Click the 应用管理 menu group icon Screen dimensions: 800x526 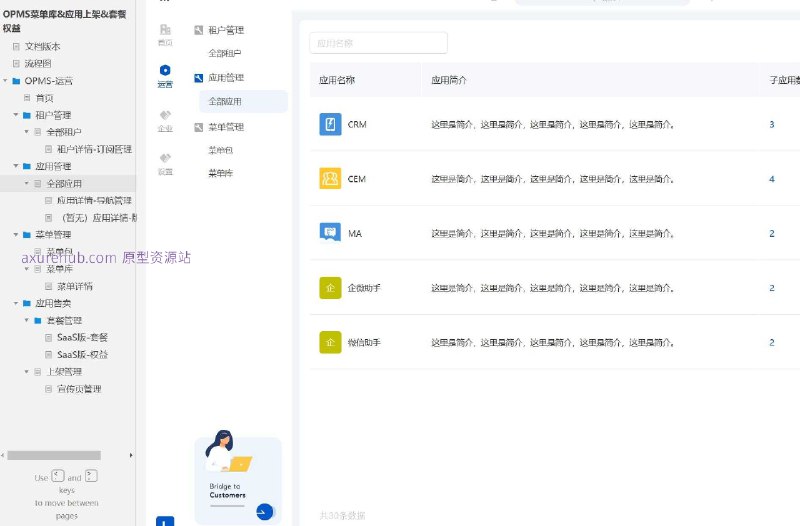199,78
